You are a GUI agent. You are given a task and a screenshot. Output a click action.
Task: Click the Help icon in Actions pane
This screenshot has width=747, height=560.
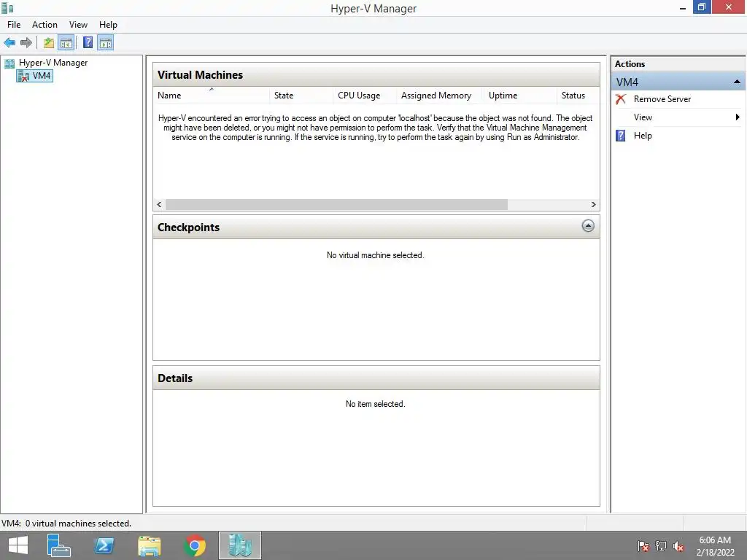620,136
